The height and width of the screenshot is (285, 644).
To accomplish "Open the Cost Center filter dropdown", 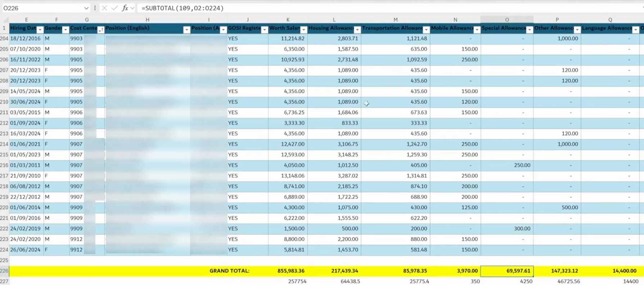I will click(x=100, y=30).
